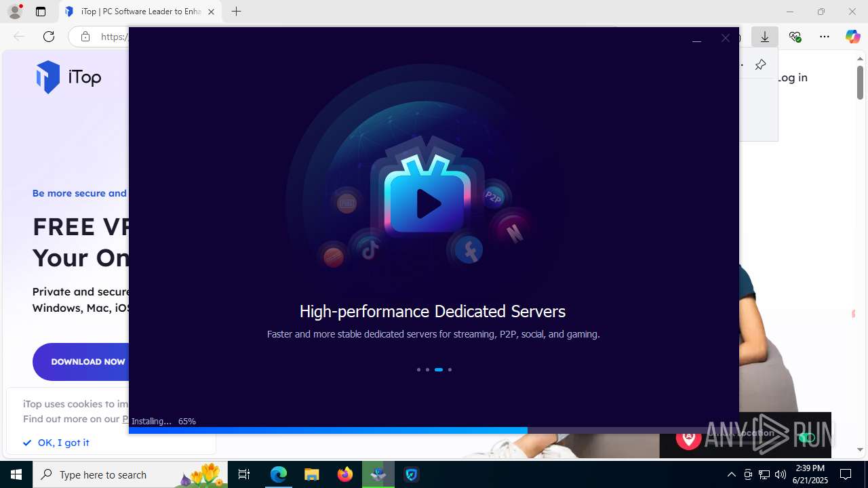Open File Explorer from taskbar
868x488 pixels.
[x=311, y=474]
